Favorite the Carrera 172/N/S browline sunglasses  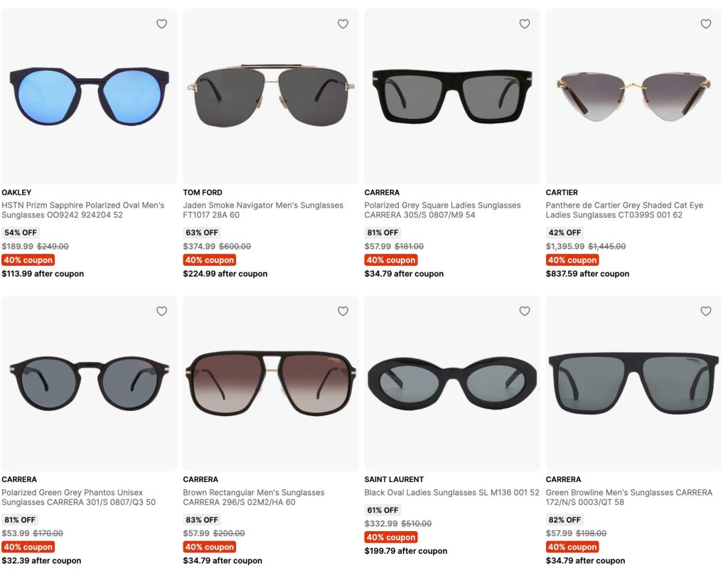[706, 311]
